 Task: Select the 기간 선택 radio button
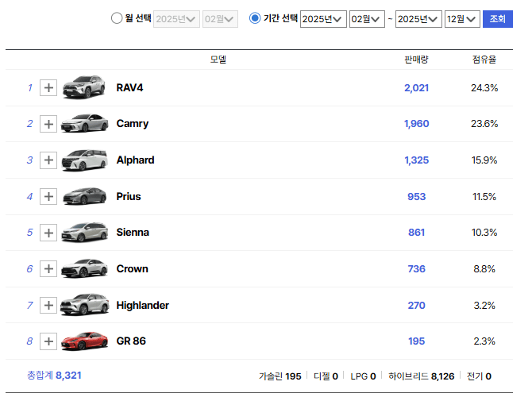click(255, 18)
